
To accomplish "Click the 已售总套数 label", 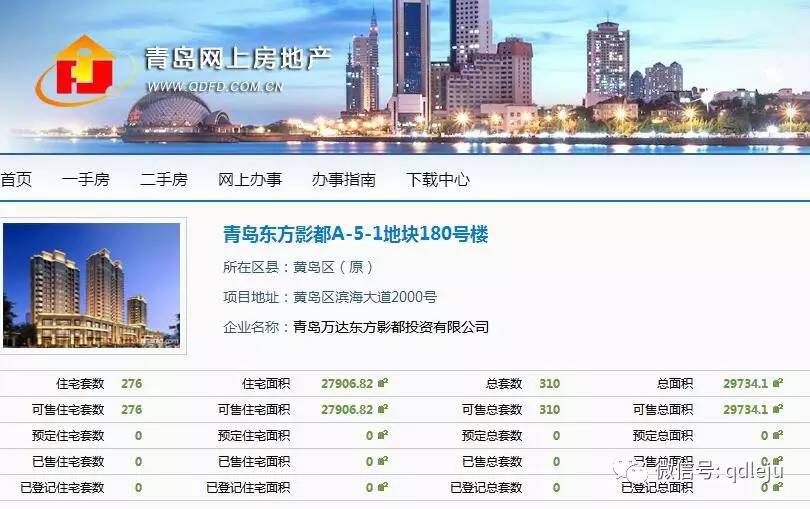I will tap(492, 461).
